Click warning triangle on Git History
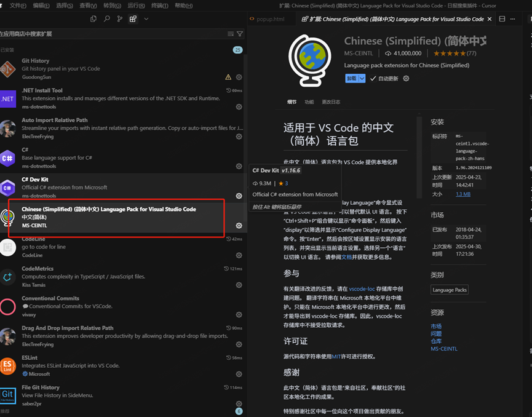 point(228,77)
